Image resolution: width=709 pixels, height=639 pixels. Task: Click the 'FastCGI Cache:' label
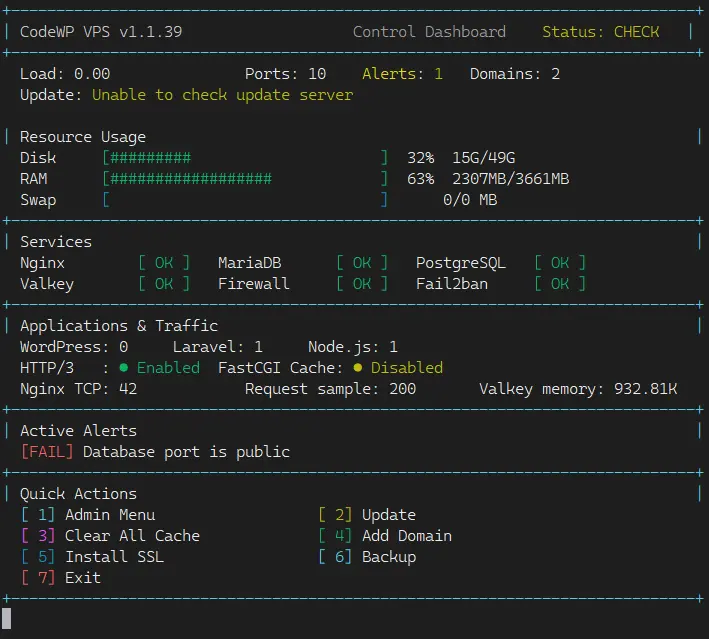coord(281,368)
